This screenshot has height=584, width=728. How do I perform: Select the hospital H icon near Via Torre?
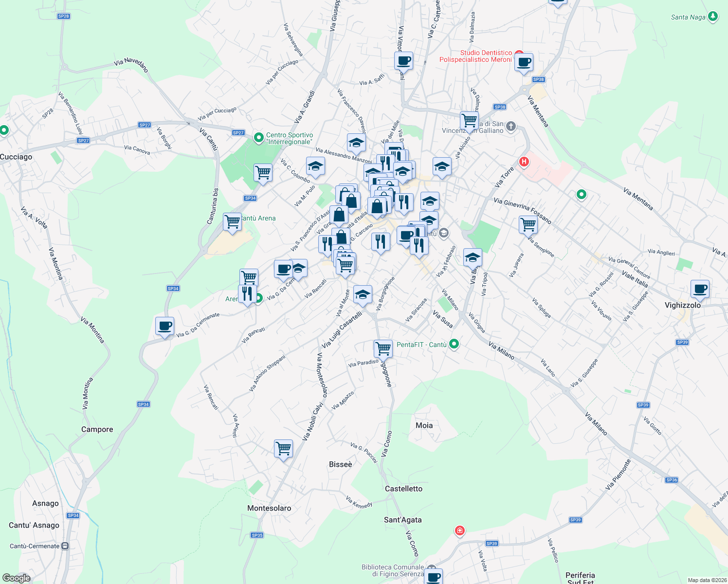524,162
